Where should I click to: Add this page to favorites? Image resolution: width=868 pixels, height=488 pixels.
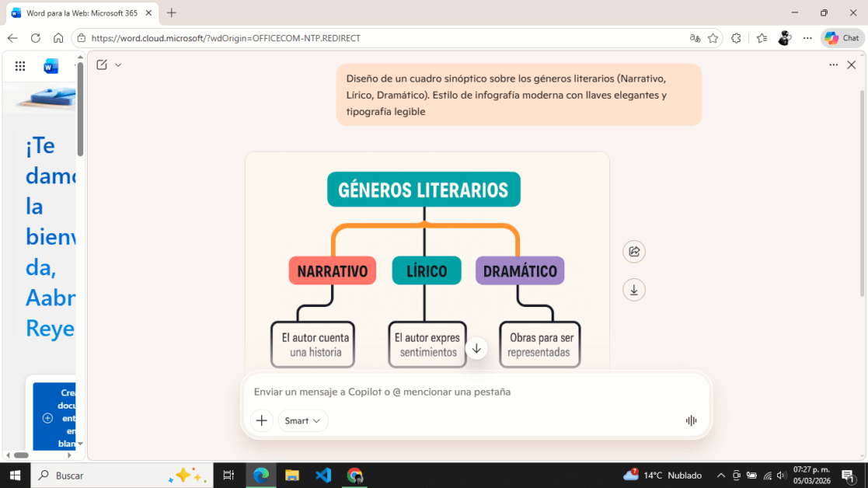point(713,38)
